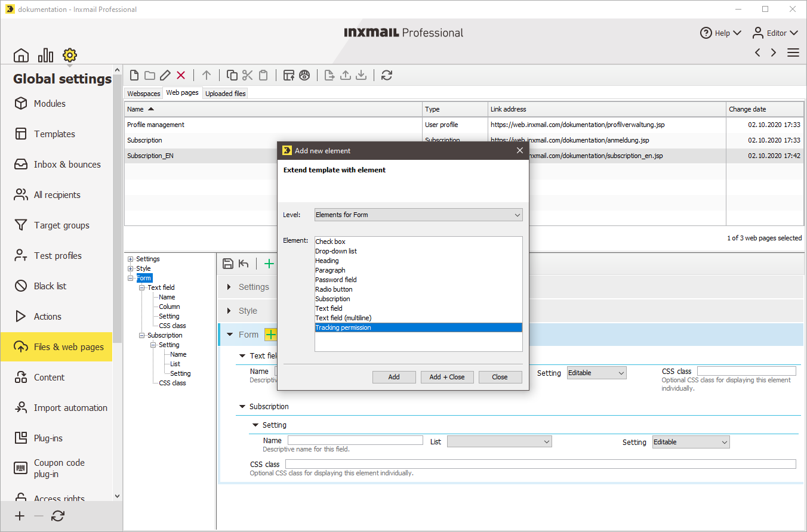Save the template with the floppy disk icon
Screen dimensions: 807x532
[x=227, y=264]
